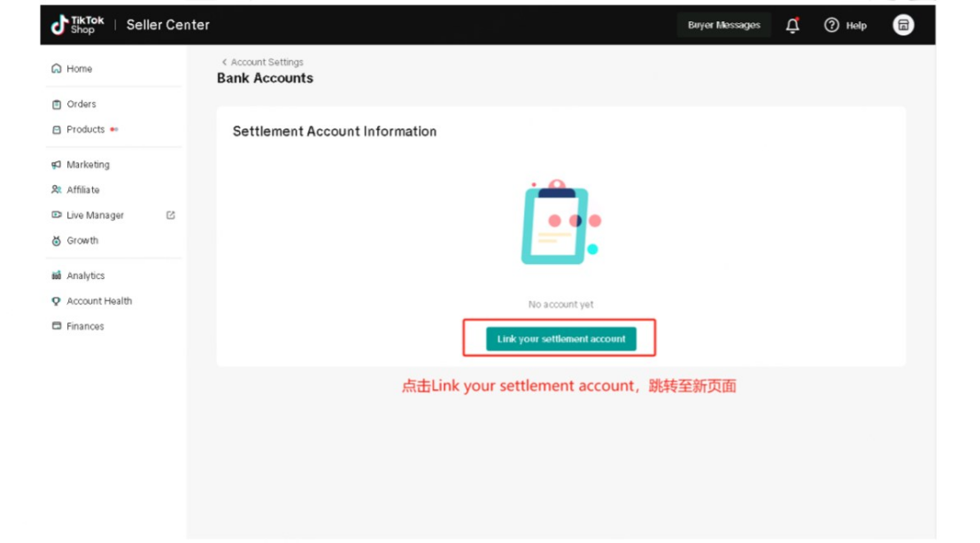Click the Seller Center title text
Viewport: 980px width, 543px height.
pos(168,25)
